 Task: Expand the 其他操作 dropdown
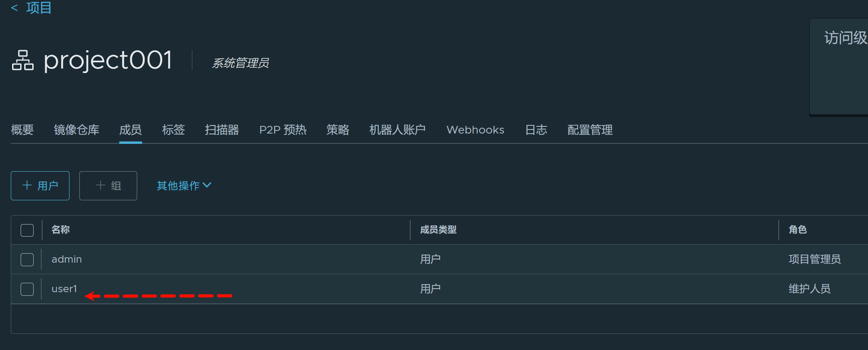184,186
